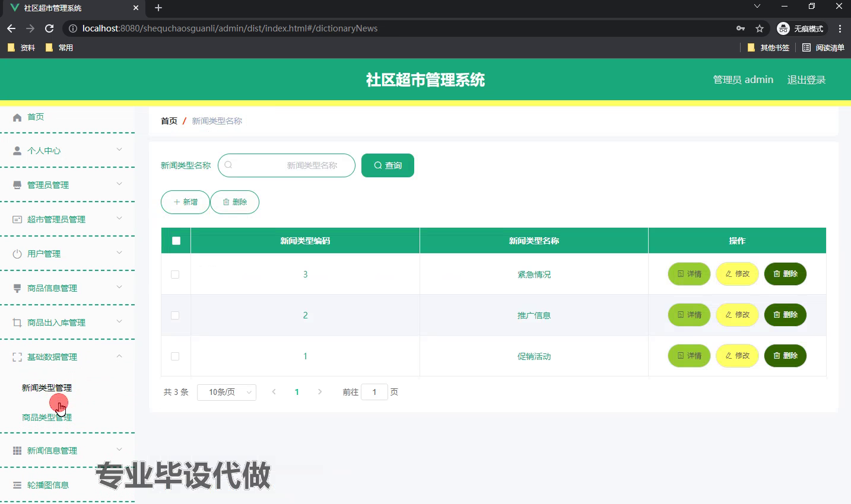851x504 pixels.
Task: Click 删除 for 紧急情况 row
Action: tap(785, 274)
